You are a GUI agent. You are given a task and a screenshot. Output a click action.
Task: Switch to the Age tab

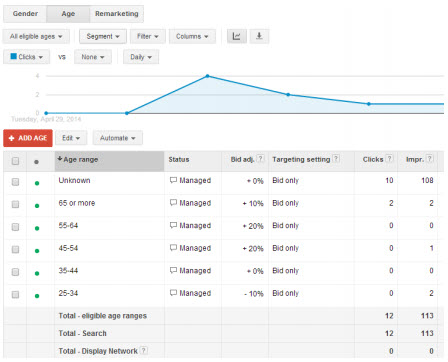click(x=68, y=14)
